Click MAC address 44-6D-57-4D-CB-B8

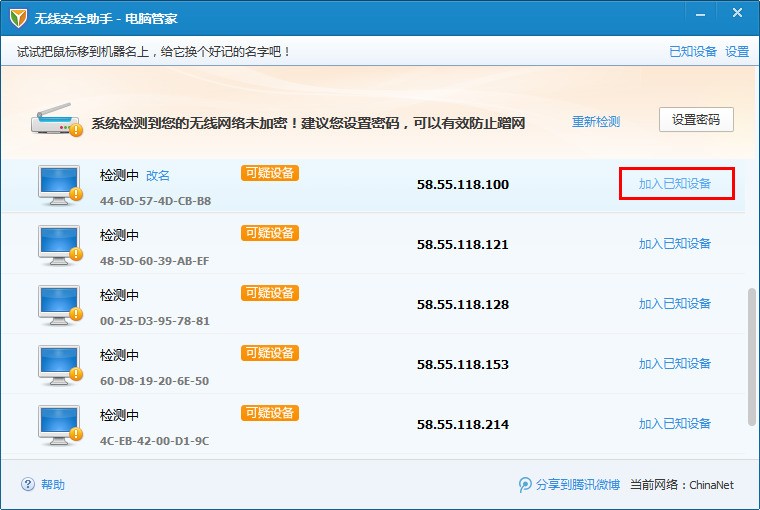pos(156,201)
